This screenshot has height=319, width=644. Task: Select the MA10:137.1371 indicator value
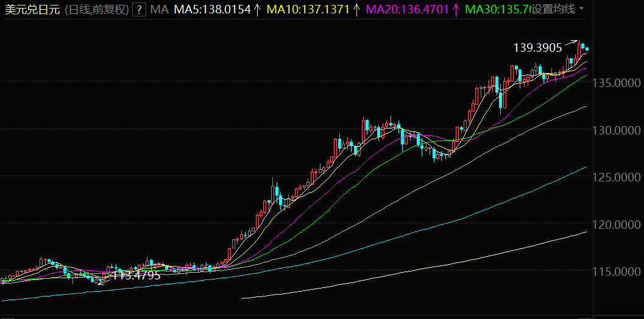pyautogui.click(x=308, y=9)
